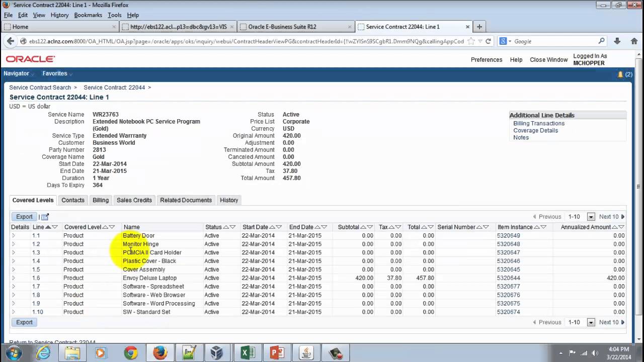Click the Preferences link
Viewport: 644px width, 362px height.
click(x=487, y=59)
